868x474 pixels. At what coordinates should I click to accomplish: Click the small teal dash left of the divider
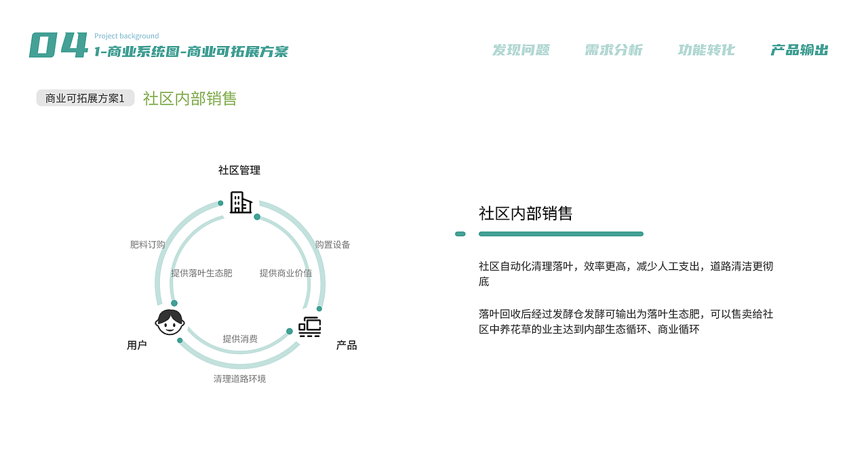pos(460,233)
